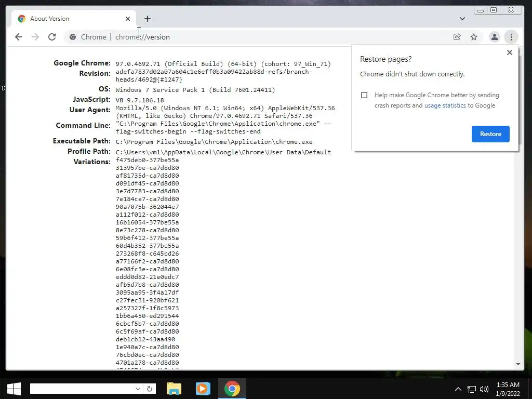Click the Command Line: label
The height and width of the screenshot is (399, 532).
coord(83,126)
